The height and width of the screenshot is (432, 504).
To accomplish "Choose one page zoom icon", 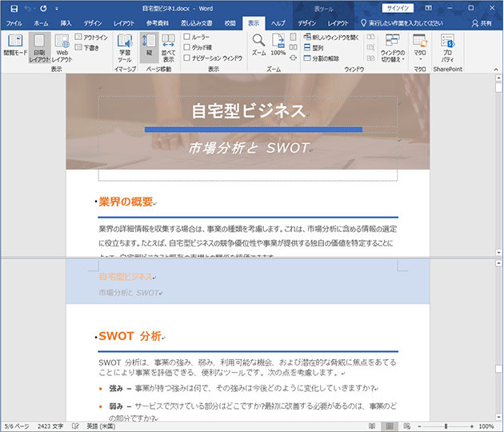I will tap(293, 37).
